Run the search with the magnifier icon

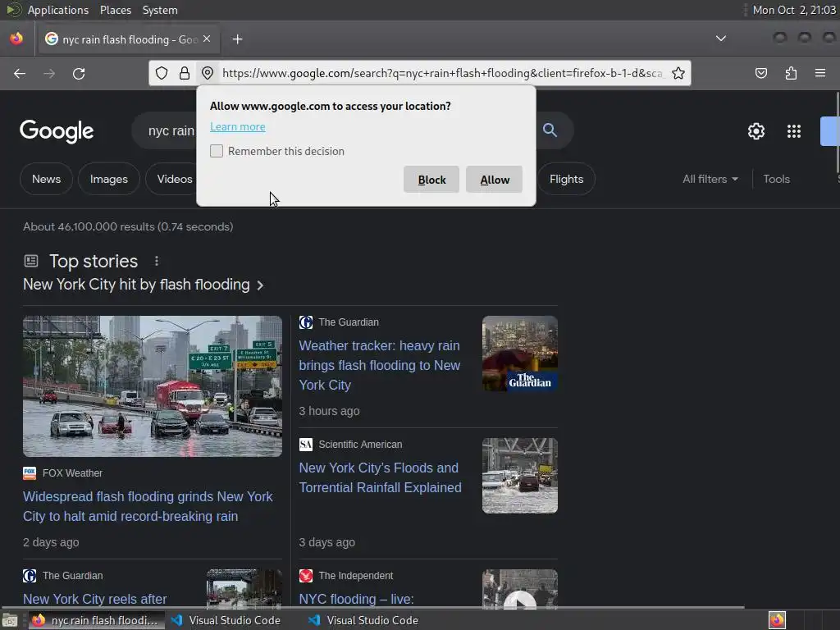(x=550, y=130)
